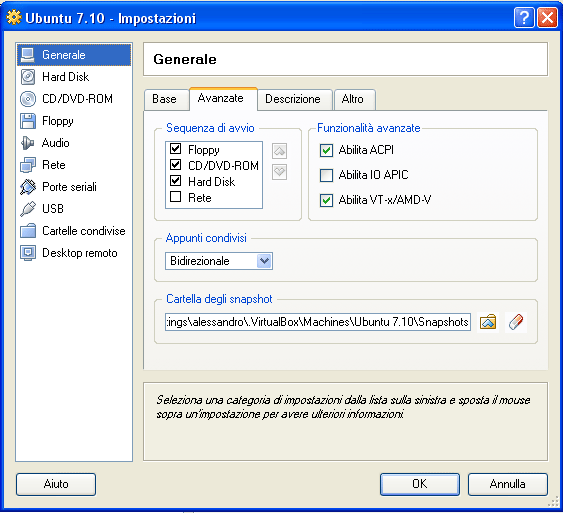Click the USB plug icon
Image resolution: width=563 pixels, height=513 pixels.
pos(28,209)
